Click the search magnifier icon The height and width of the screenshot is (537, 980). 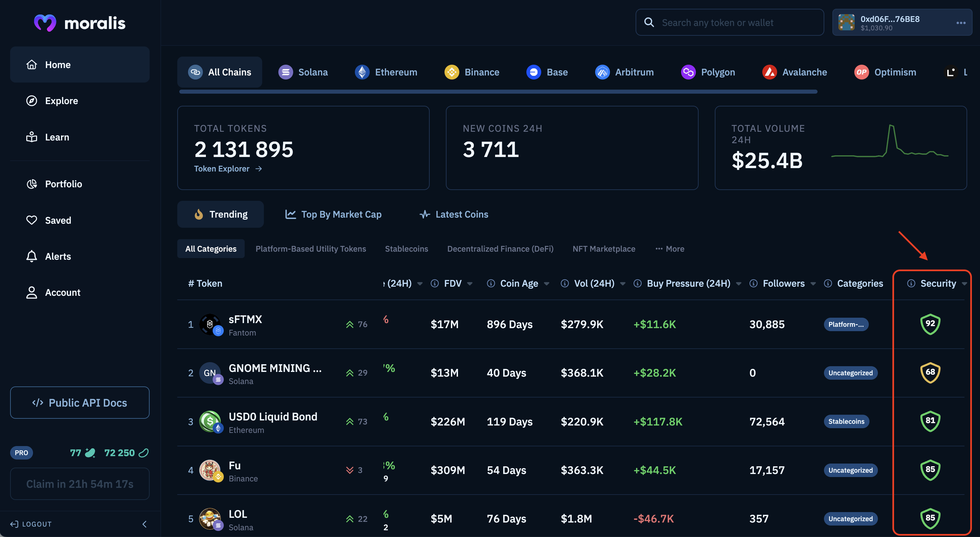(649, 23)
